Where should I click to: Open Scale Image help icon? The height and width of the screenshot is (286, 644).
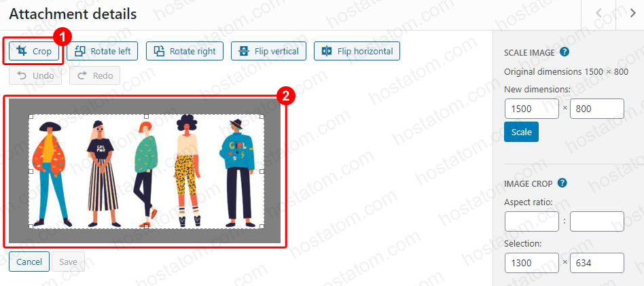[565, 52]
